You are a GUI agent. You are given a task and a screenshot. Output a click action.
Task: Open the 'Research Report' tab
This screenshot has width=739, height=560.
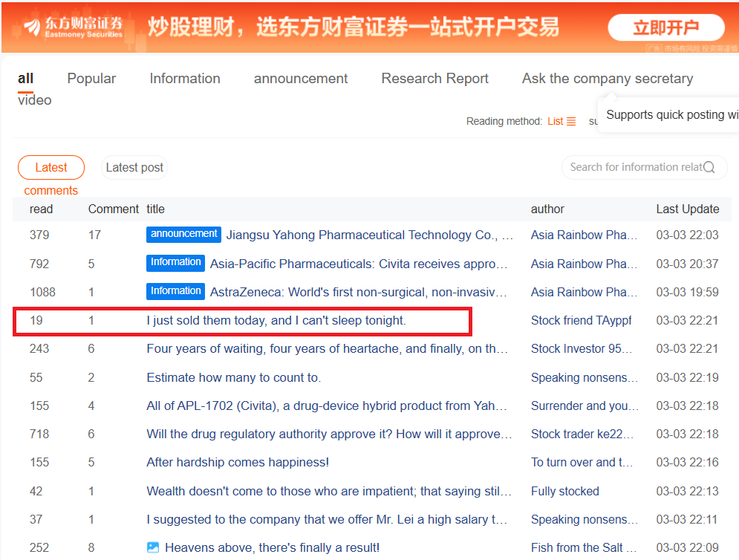point(434,79)
